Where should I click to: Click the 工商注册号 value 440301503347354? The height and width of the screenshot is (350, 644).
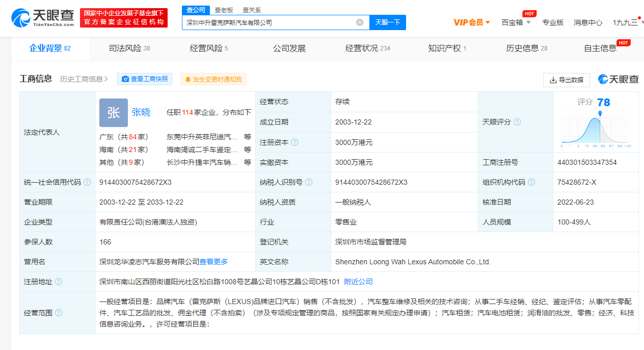coord(587,162)
